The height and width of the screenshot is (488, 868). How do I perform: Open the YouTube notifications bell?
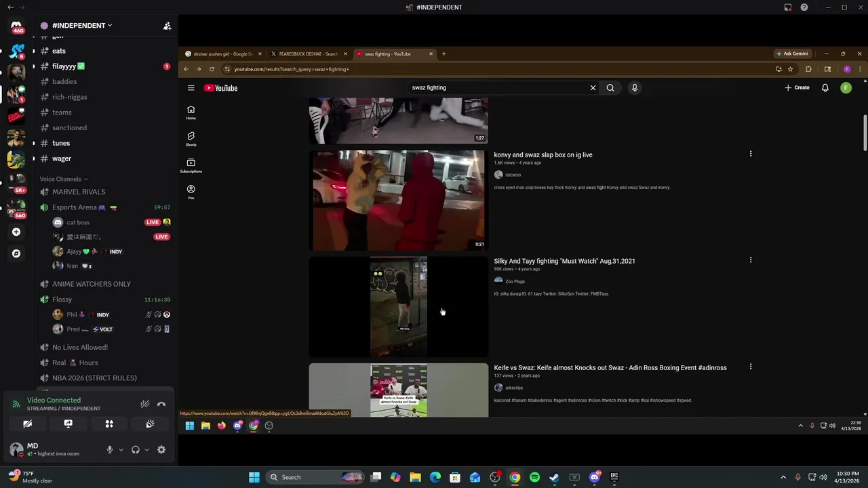click(825, 87)
